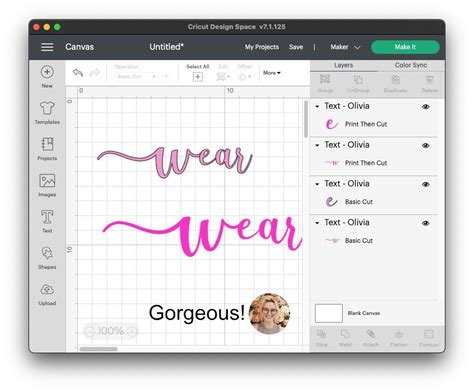Select the Basic Cut swash layer thumbnail
Viewport: 474px width, 391px height.
pos(332,240)
